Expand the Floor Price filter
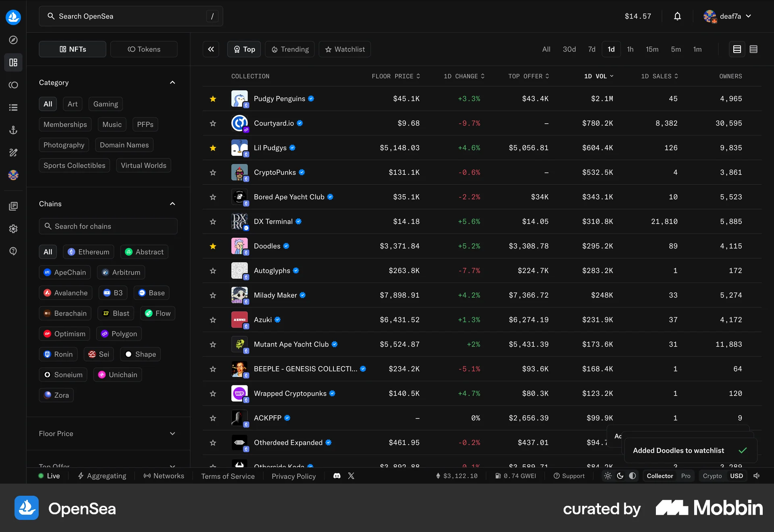Viewport: 774px width, 532px height. point(172,434)
